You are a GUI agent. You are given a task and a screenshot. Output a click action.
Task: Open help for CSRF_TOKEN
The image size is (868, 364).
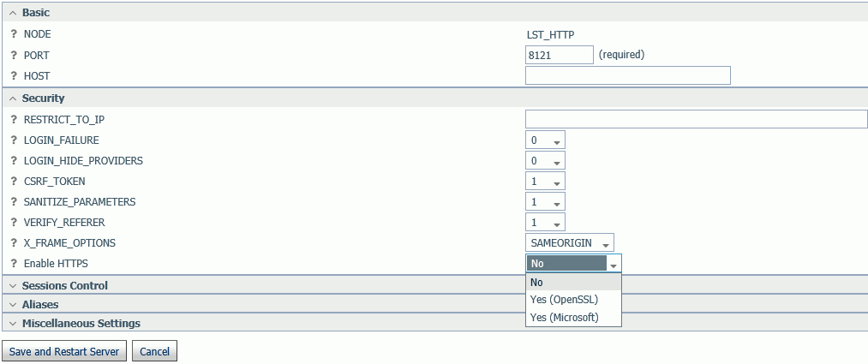pos(14,182)
